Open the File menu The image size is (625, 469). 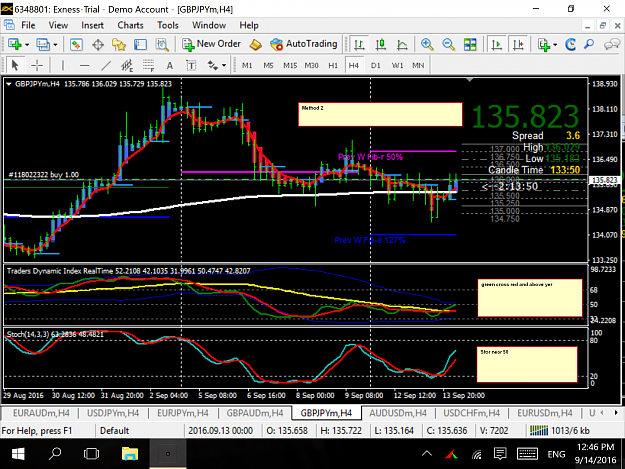pos(28,26)
